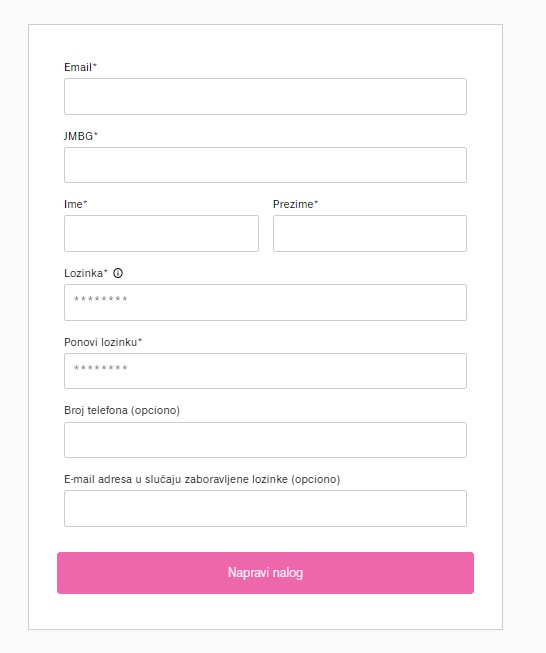Click the info icon beside Lozinka

click(118, 273)
